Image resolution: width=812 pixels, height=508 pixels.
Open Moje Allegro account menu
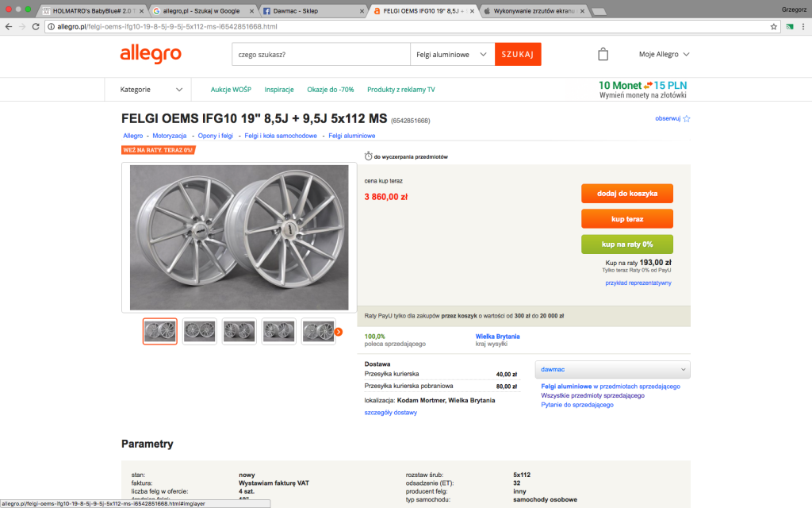(664, 54)
